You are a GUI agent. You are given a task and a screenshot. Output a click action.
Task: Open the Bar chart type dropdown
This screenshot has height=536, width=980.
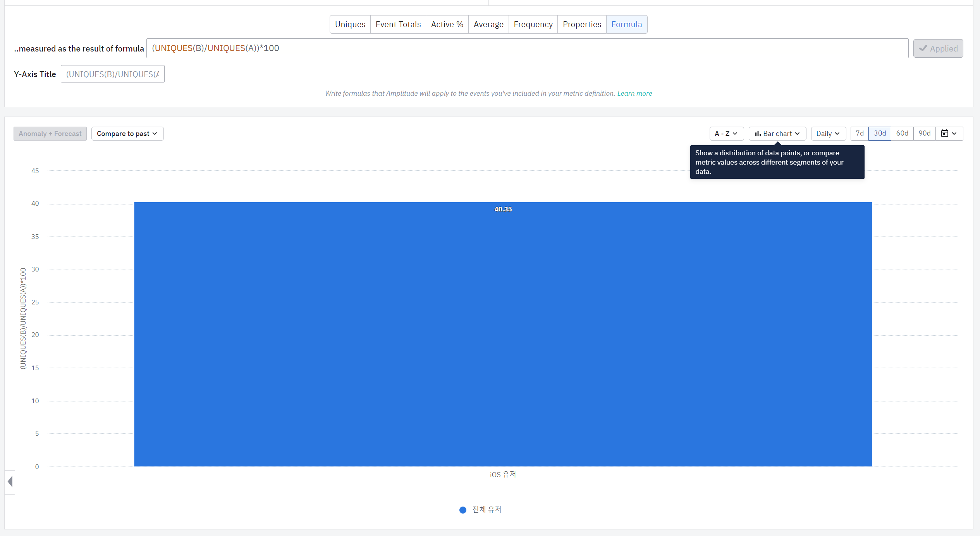[x=777, y=134]
